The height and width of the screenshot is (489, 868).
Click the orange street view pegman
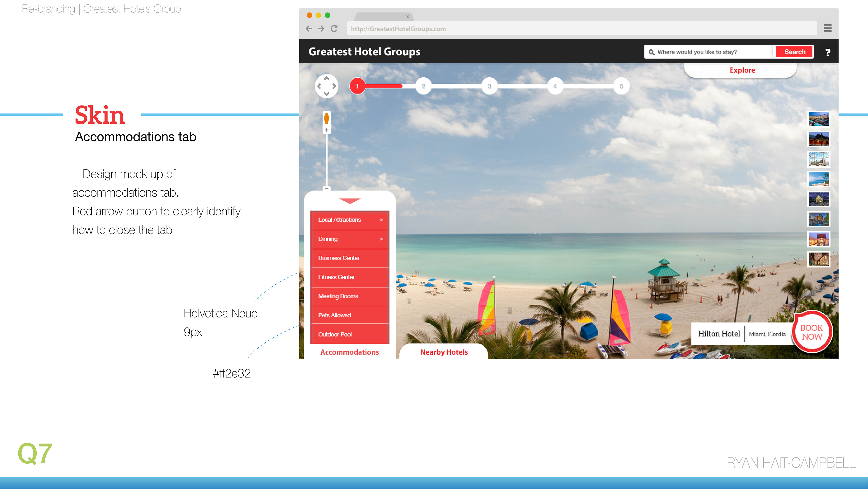tap(326, 118)
